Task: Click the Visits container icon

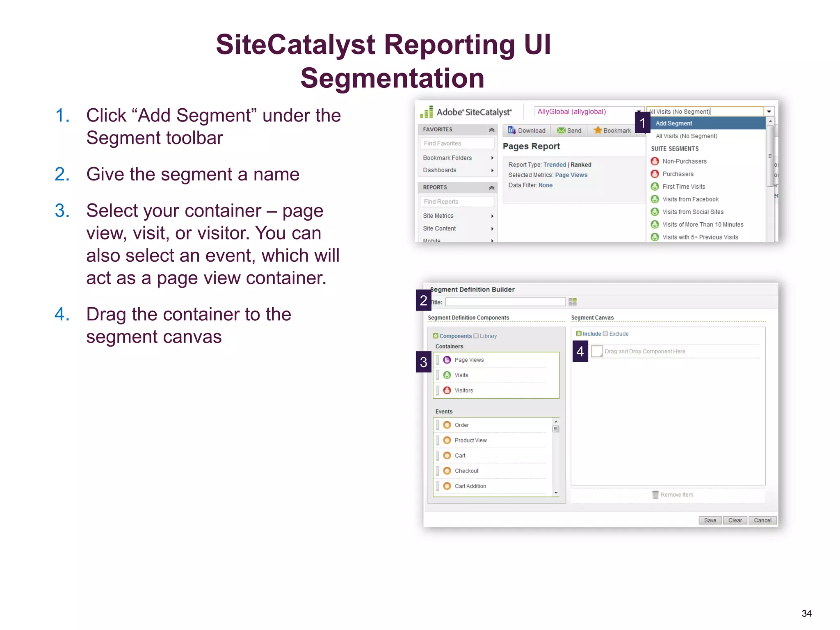Action: (x=447, y=375)
